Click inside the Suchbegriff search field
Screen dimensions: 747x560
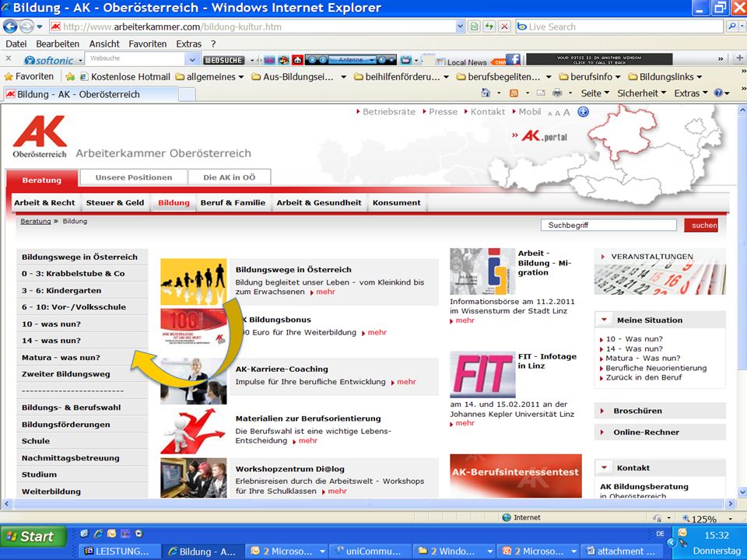tap(608, 226)
